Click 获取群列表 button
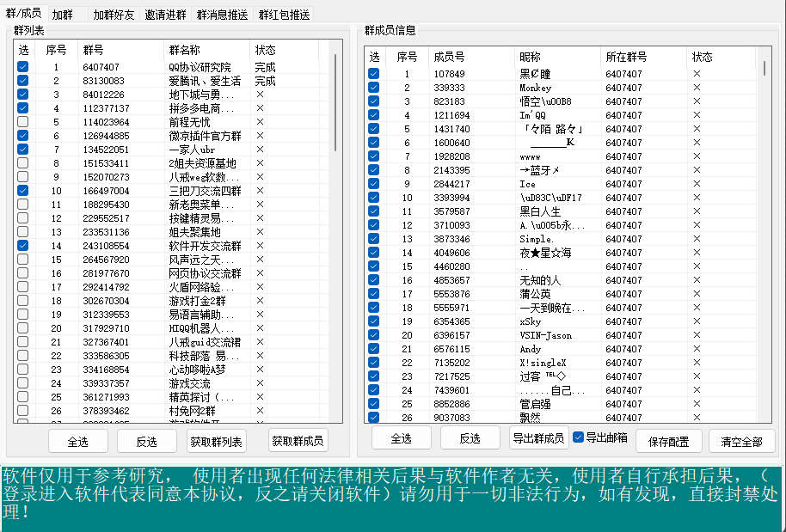Screen dimensions: 786x532 coord(217,441)
